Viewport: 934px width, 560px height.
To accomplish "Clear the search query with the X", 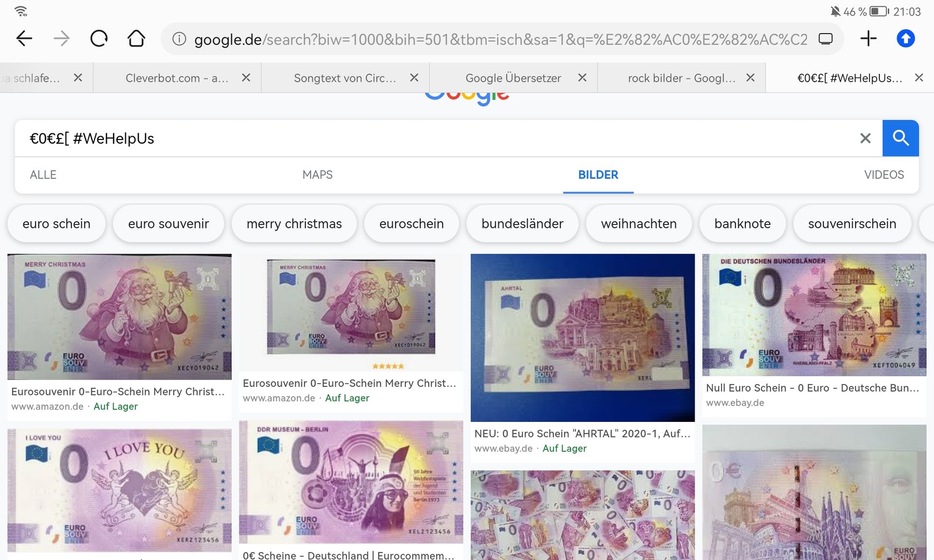I will pos(865,139).
